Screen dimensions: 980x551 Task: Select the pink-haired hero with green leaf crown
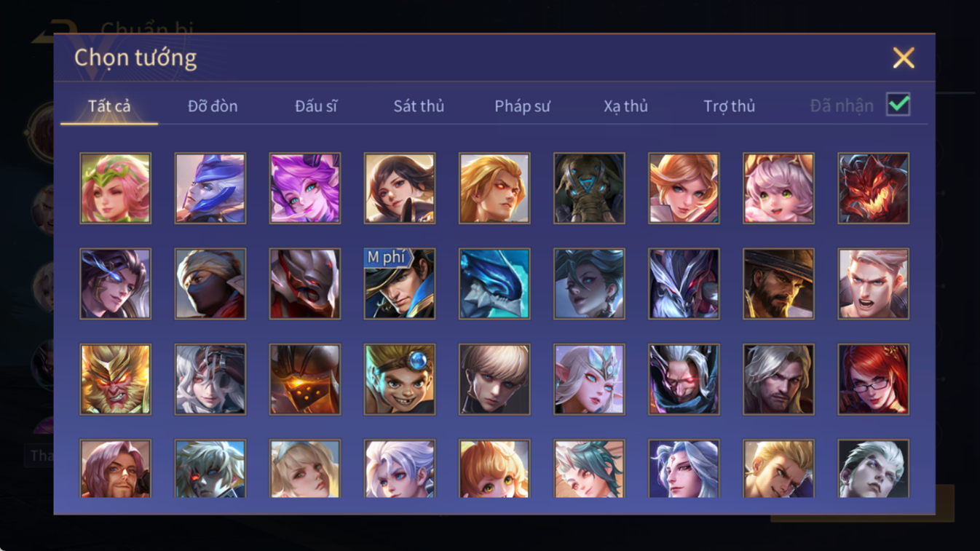pyautogui.click(x=116, y=188)
